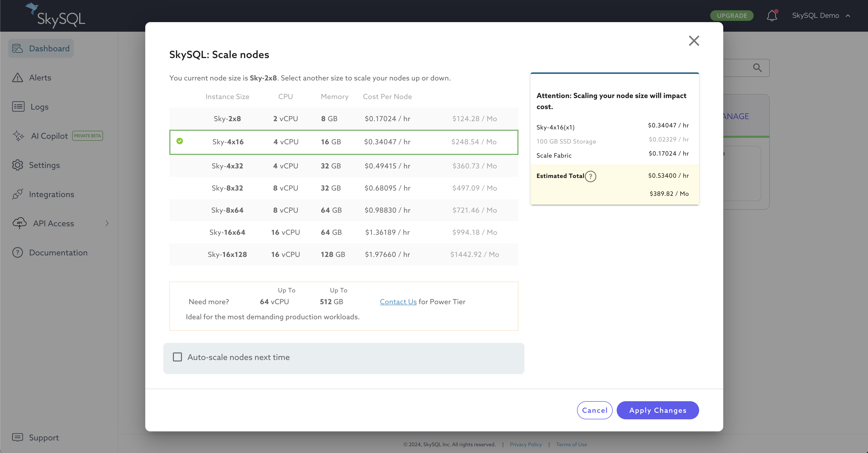The height and width of the screenshot is (453, 868).
Task: Enable Auto-scale nodes next time checkbox
Action: coord(177,357)
